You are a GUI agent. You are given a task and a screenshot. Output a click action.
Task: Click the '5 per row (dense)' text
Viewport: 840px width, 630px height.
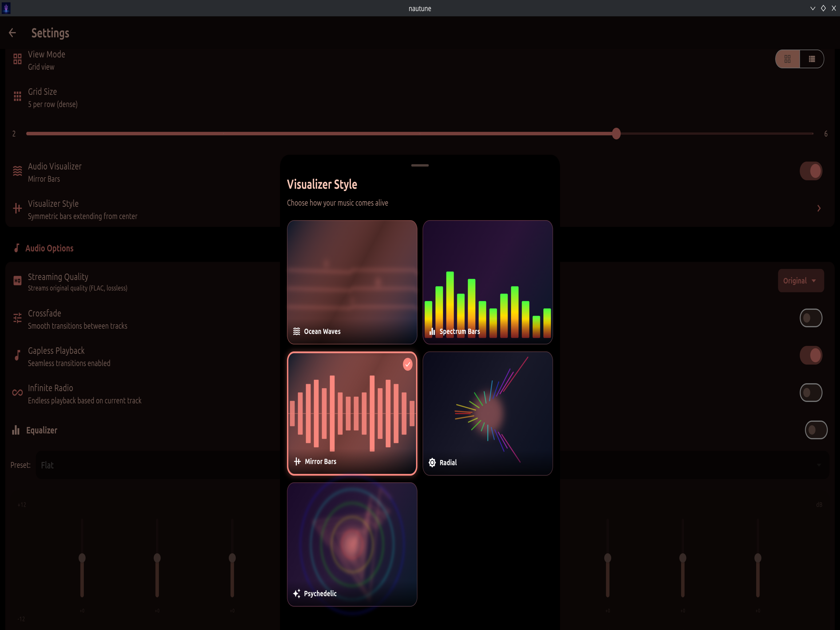53,105
